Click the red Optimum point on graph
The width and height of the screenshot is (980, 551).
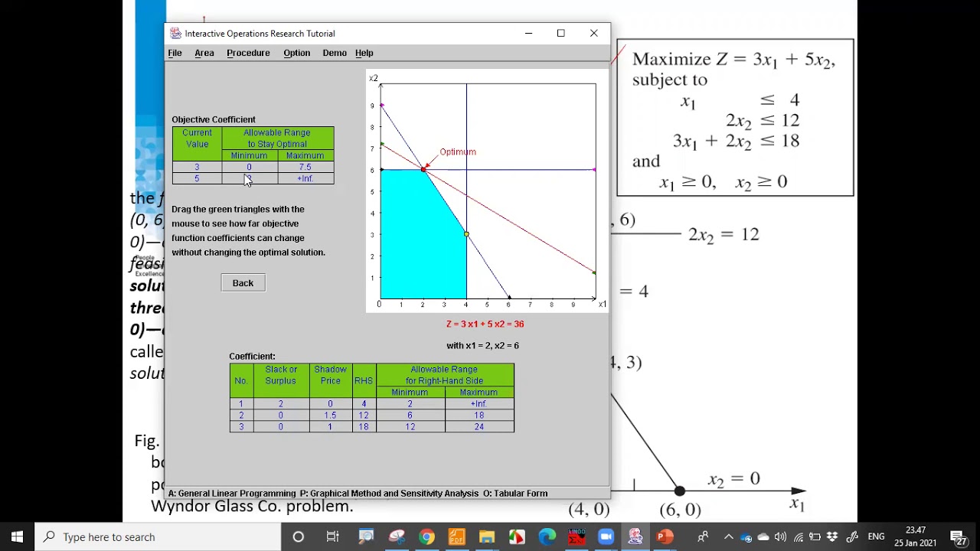[x=423, y=169]
